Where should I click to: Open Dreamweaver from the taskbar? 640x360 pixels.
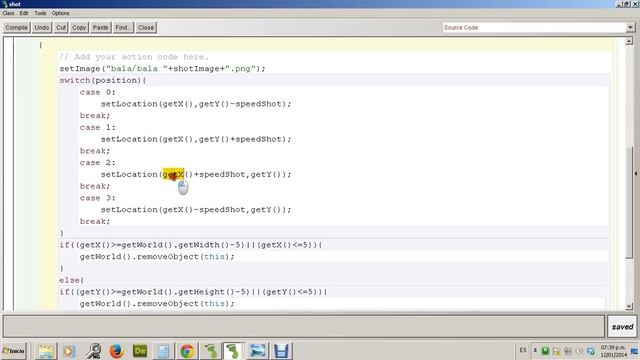coord(140,351)
